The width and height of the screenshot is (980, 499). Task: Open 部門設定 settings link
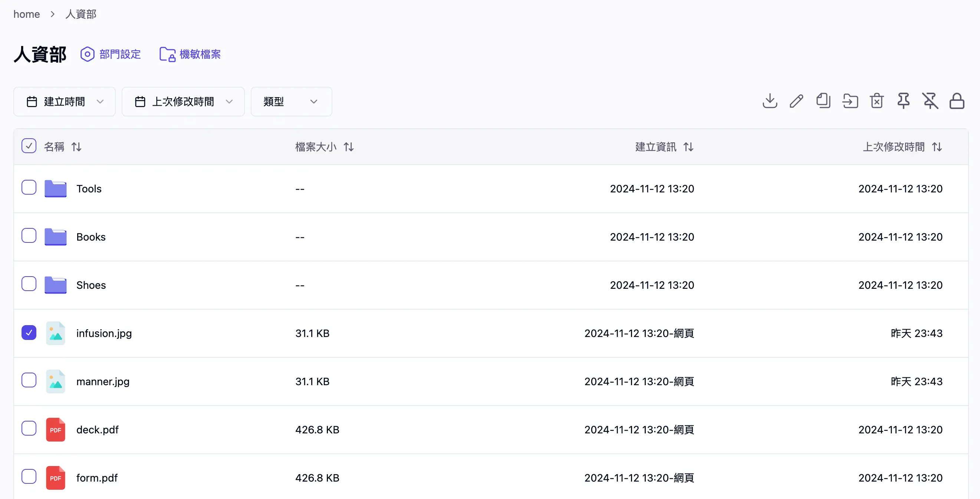111,54
